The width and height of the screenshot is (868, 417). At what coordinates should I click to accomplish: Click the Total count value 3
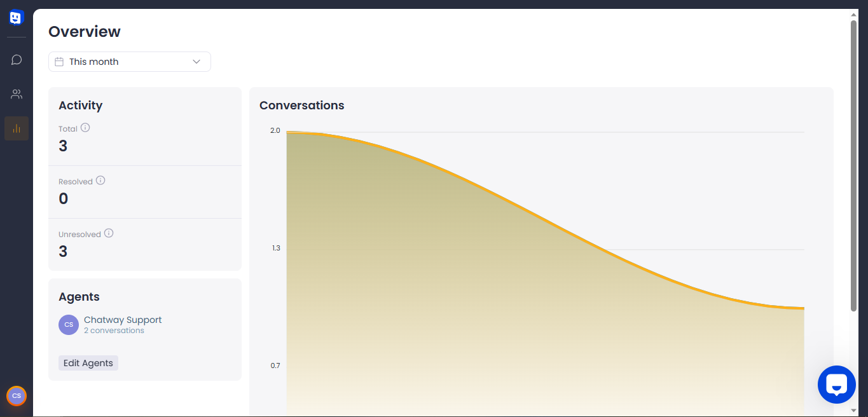[63, 146]
